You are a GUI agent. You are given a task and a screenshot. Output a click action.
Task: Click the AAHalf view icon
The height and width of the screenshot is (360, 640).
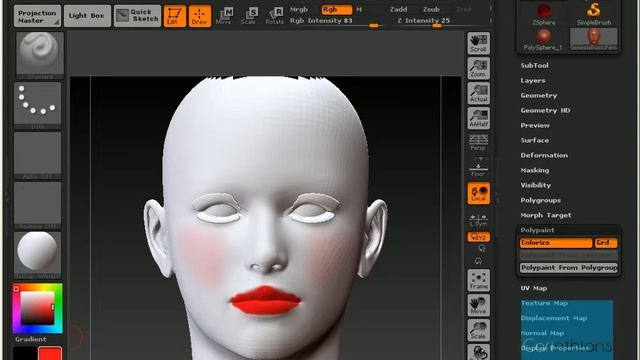478,118
